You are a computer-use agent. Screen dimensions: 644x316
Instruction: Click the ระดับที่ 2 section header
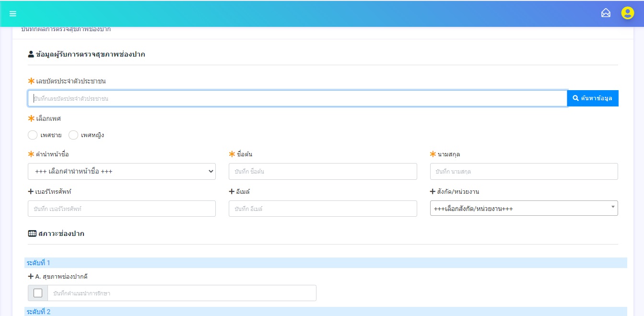click(x=326, y=312)
